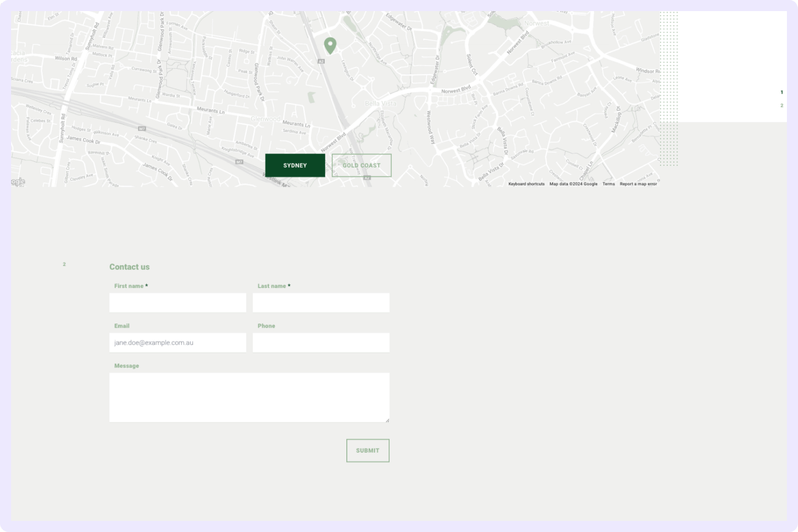This screenshot has height=532, width=798.
Task: Switch to the Gold Coast location tab
Action: (x=361, y=166)
